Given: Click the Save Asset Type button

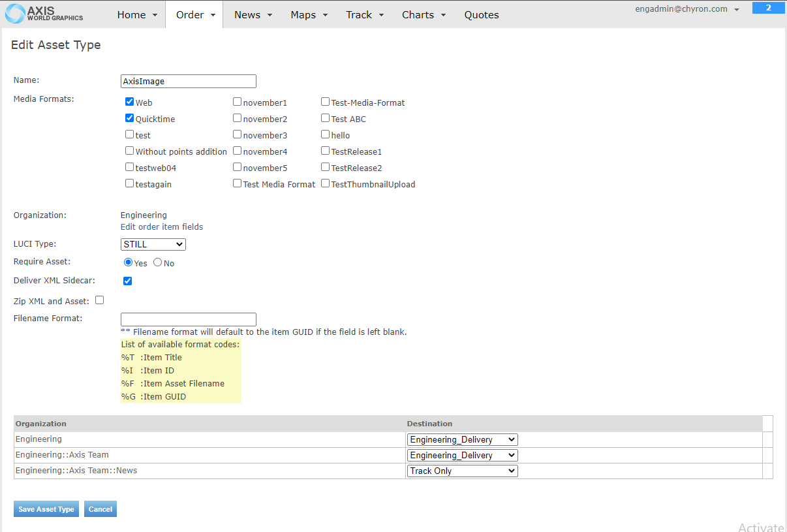Looking at the screenshot, I should 46,509.
